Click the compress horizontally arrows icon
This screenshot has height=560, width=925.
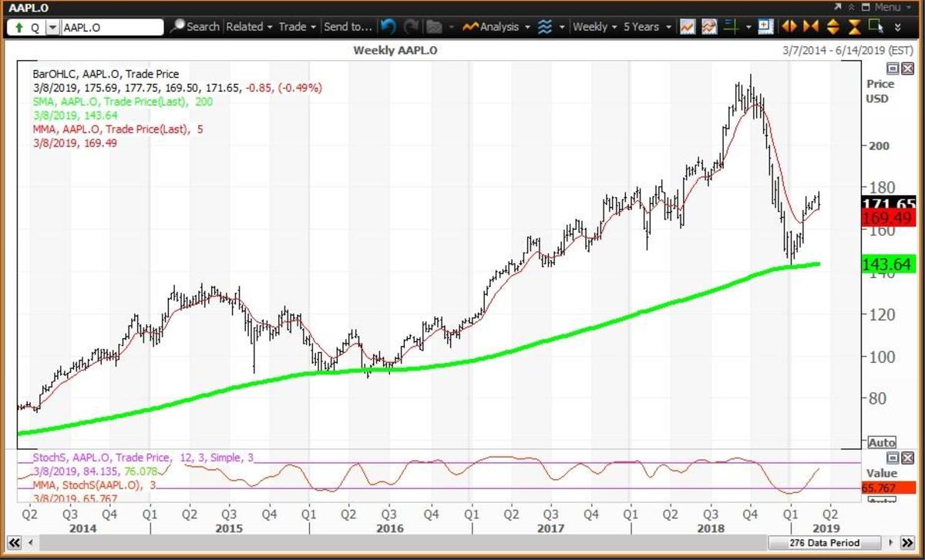(x=810, y=27)
